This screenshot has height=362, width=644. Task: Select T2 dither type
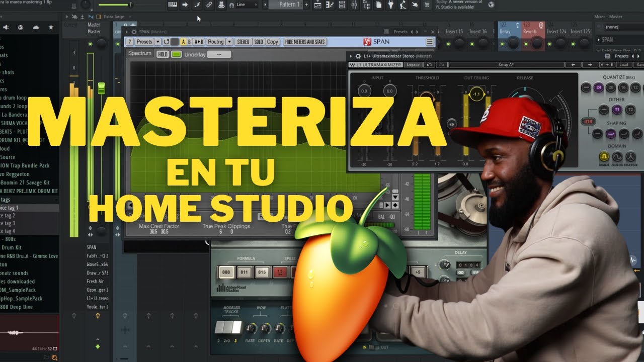pyautogui.click(x=630, y=109)
